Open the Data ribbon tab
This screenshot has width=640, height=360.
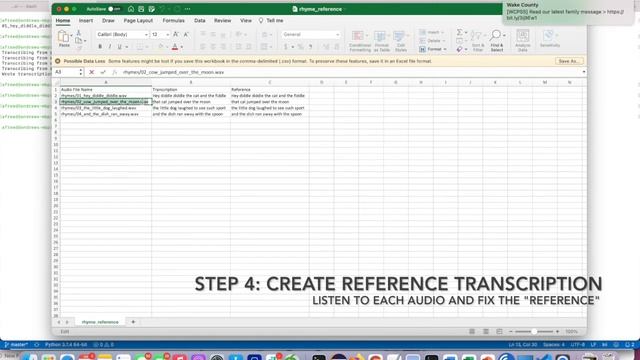pos(200,20)
